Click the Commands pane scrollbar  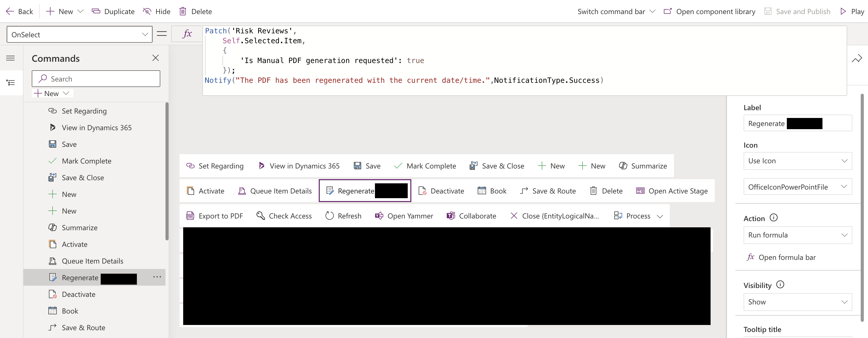[167, 171]
